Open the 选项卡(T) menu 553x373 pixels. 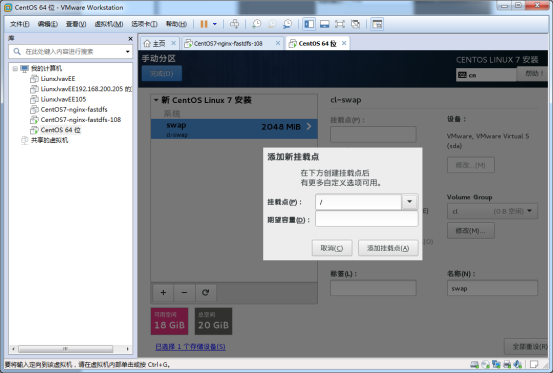(x=144, y=24)
